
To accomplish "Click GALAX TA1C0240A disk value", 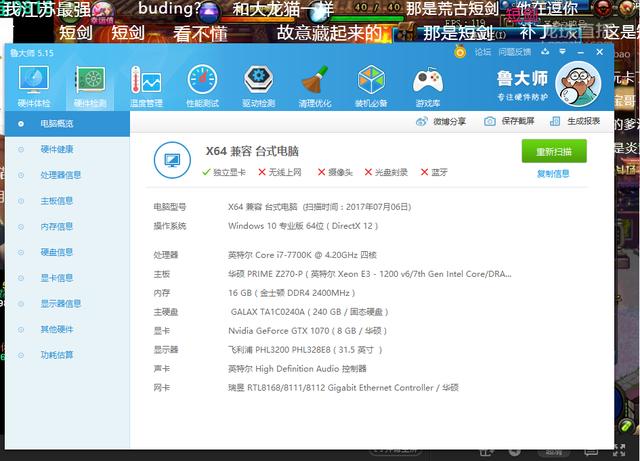I will (309, 312).
